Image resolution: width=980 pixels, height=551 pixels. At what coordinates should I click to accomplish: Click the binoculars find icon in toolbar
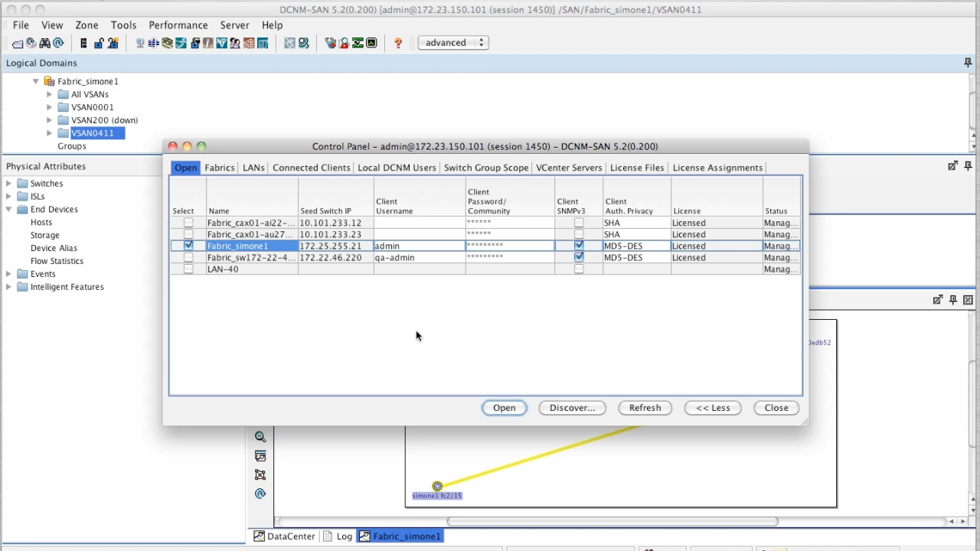[45, 43]
